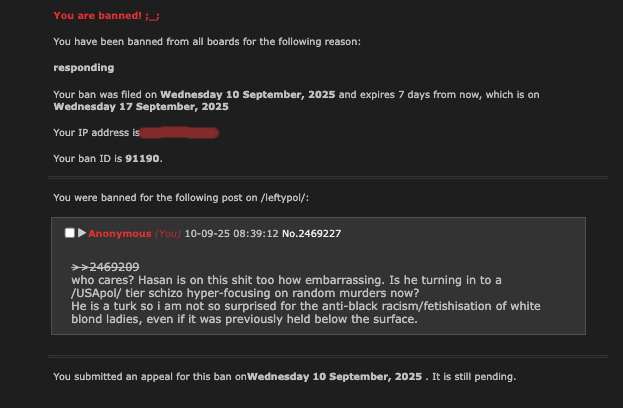Click the post line mentioning blond ladies

click(244, 319)
